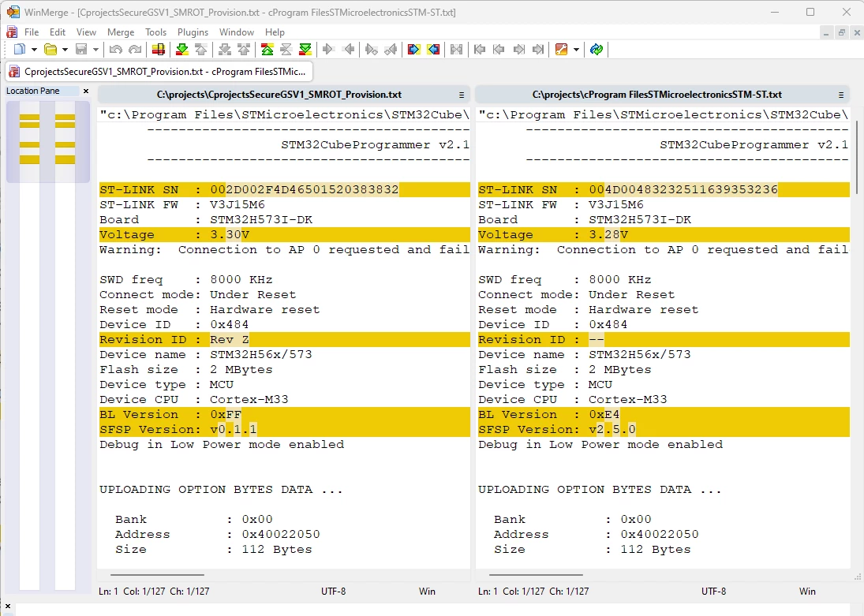Click the Location Pane overview bars

48,142
